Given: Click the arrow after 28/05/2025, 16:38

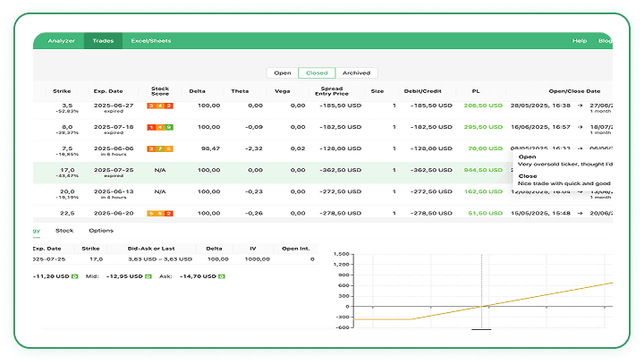Looking at the screenshot, I should tap(580, 106).
